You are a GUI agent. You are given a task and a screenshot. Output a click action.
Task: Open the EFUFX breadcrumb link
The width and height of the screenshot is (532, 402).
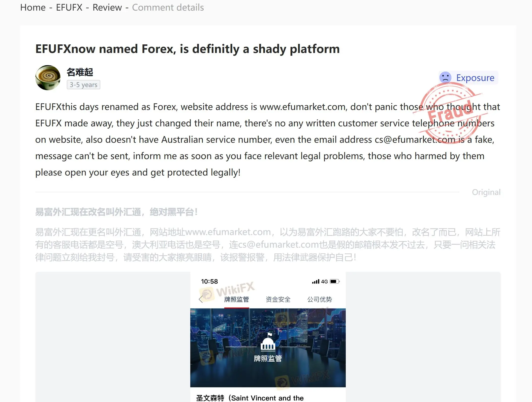click(69, 8)
